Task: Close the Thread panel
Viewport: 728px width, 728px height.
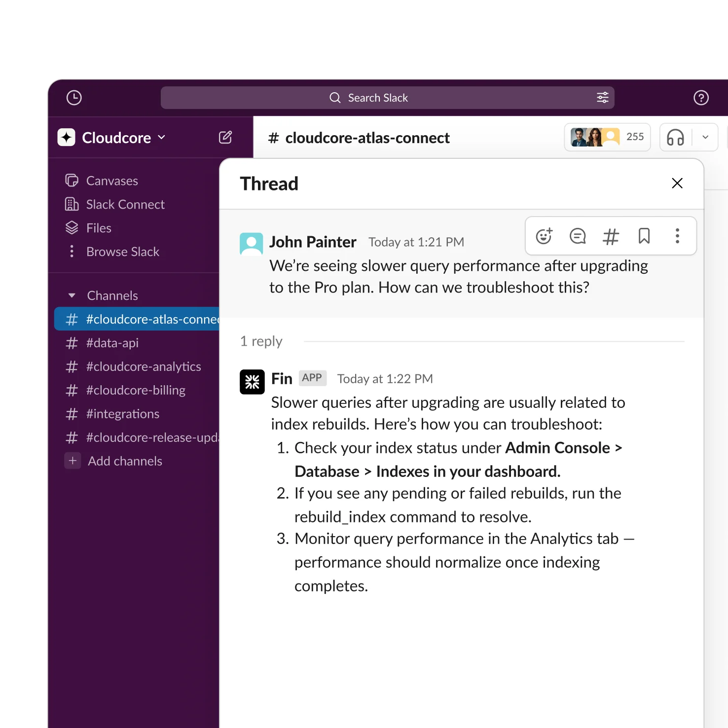Action: pyautogui.click(x=677, y=183)
